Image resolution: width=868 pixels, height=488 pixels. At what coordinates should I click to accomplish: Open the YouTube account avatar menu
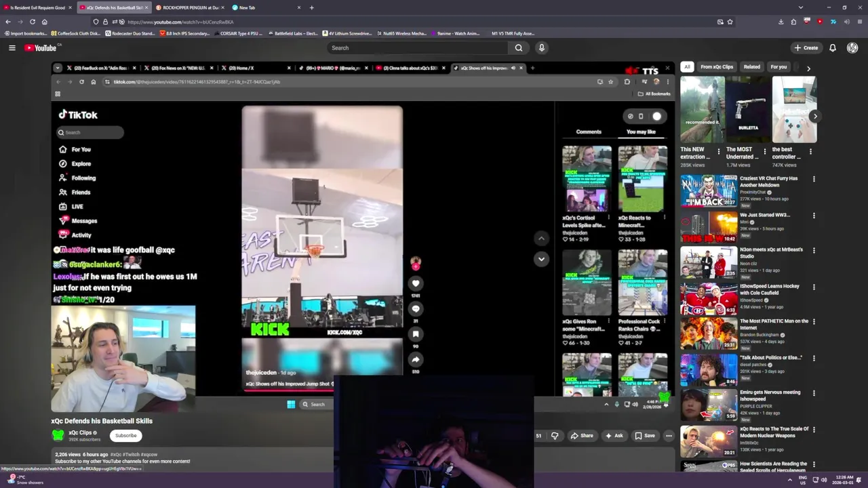[x=852, y=47]
